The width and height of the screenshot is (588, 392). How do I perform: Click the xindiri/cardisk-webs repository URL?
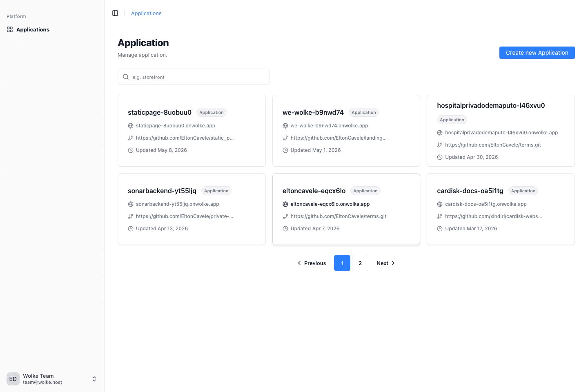point(494,216)
